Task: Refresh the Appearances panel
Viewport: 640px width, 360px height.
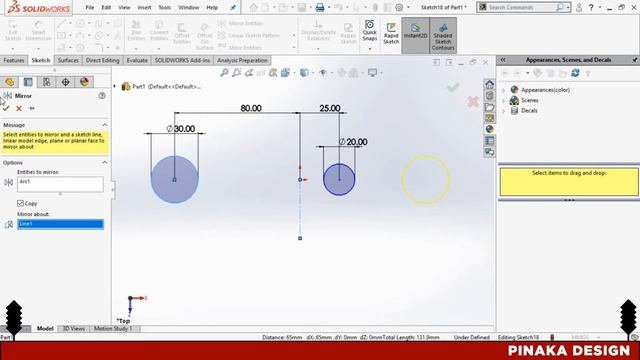Action: click(x=576, y=73)
